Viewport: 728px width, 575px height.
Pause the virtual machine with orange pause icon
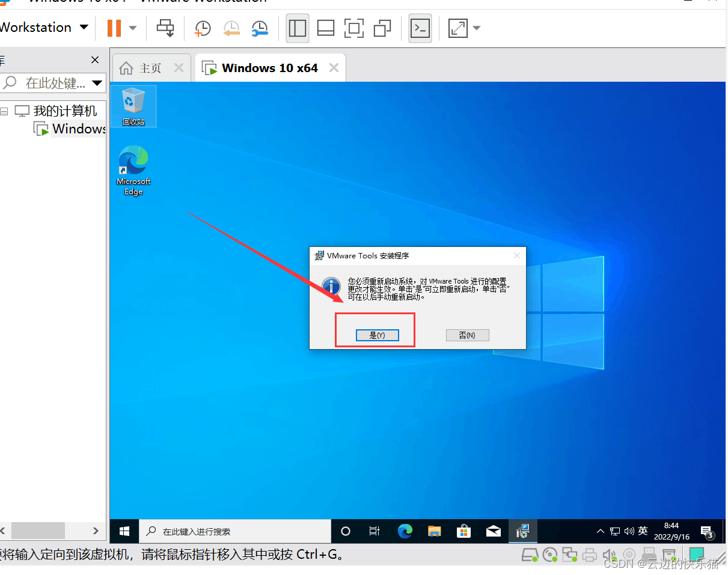(114, 28)
